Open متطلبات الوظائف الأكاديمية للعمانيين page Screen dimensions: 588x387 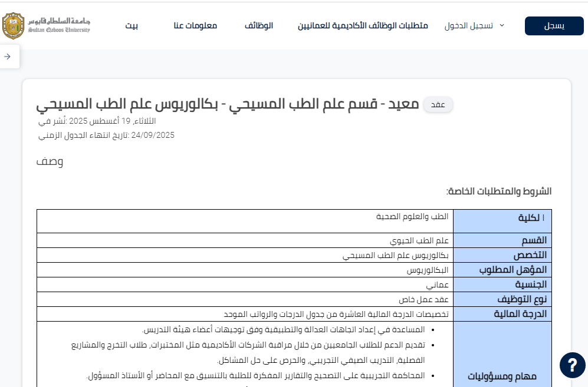[363, 26]
